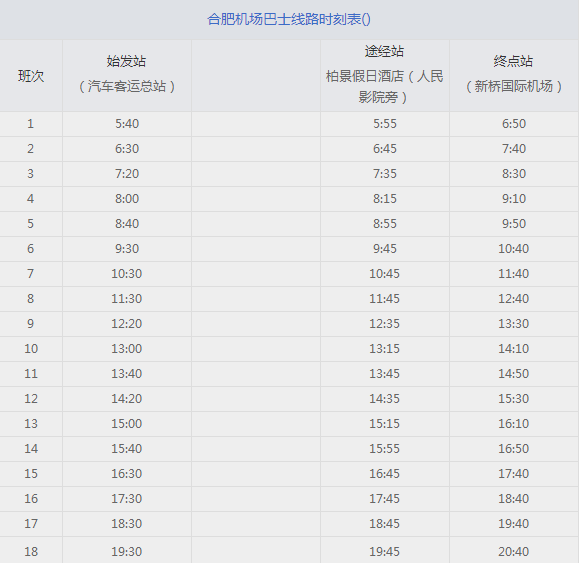Select via-stop time 7:35
This screenshot has width=582, height=565.
[385, 174]
